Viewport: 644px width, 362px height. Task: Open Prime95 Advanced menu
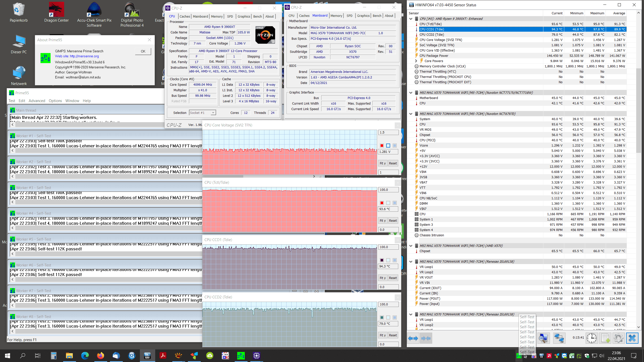point(37,101)
